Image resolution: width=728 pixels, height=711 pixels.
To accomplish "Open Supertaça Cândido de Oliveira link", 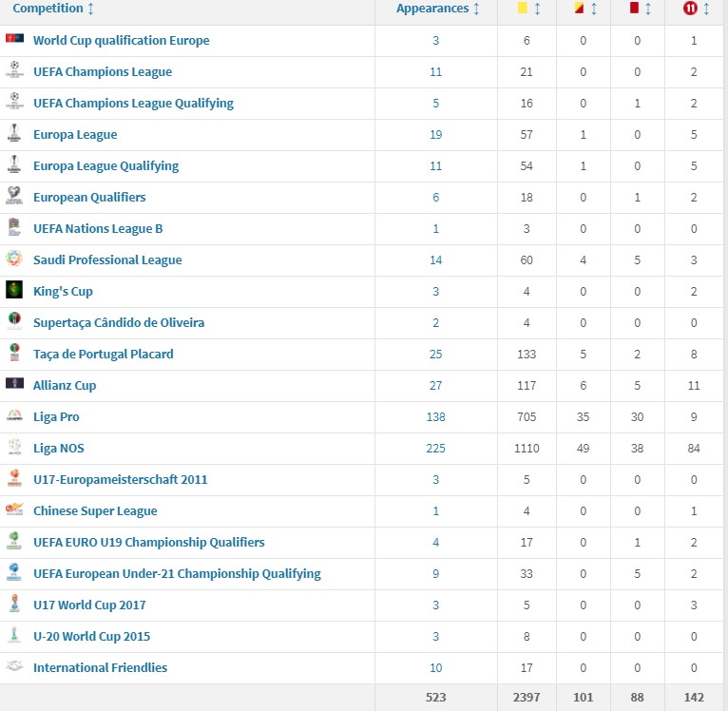I will pyautogui.click(x=119, y=323).
